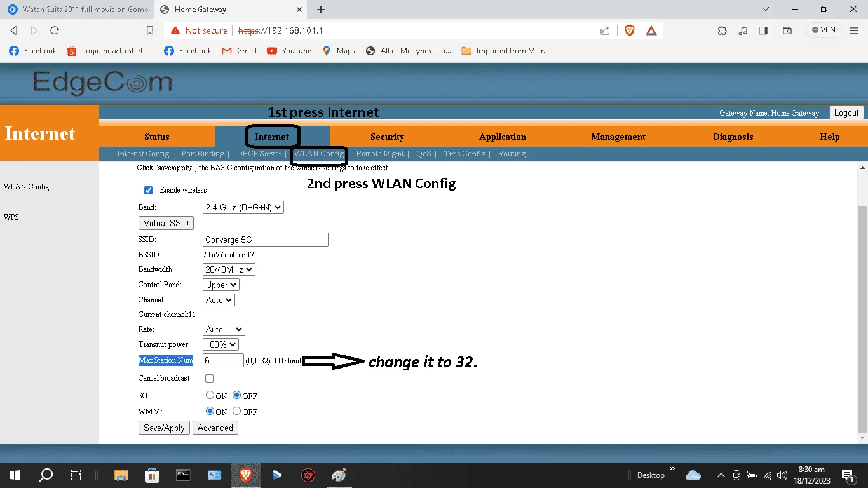Image resolution: width=868 pixels, height=488 pixels.
Task: Expand the Desktop toolbar chevron on taskbar
Action: point(672,469)
